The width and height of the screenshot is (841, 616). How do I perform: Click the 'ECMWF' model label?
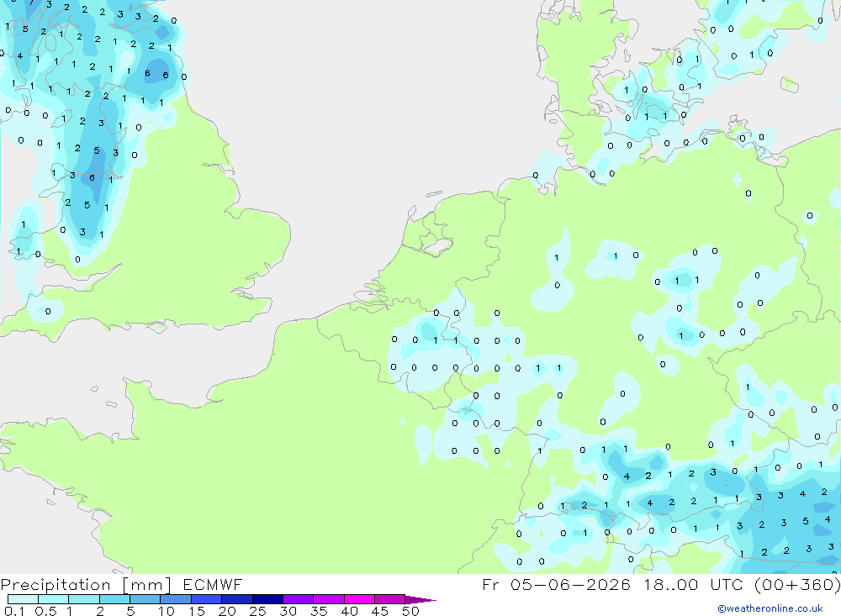[x=213, y=584]
